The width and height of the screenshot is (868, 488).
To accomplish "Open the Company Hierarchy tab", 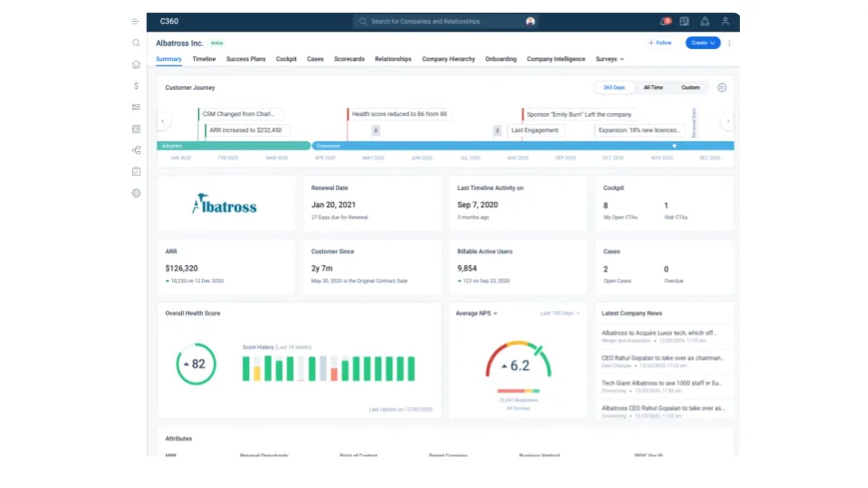I will pos(449,59).
